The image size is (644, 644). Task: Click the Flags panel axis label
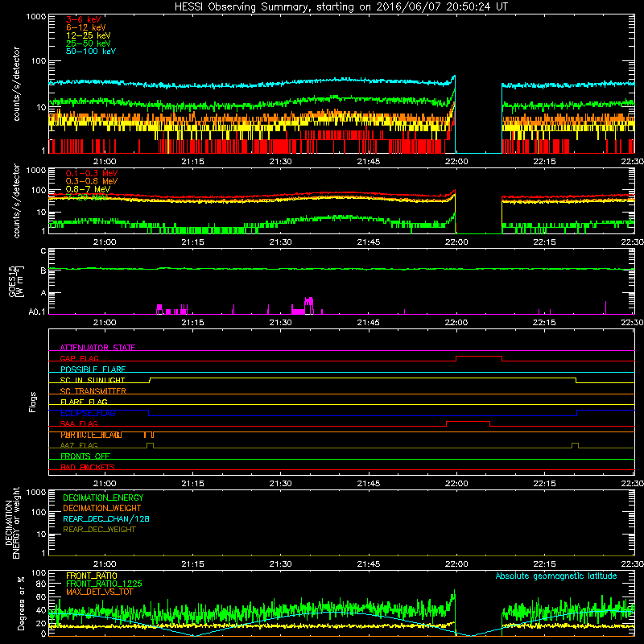pos(33,402)
